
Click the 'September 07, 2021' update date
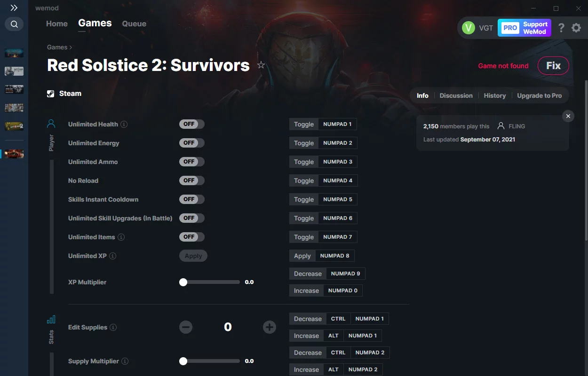[x=488, y=140]
